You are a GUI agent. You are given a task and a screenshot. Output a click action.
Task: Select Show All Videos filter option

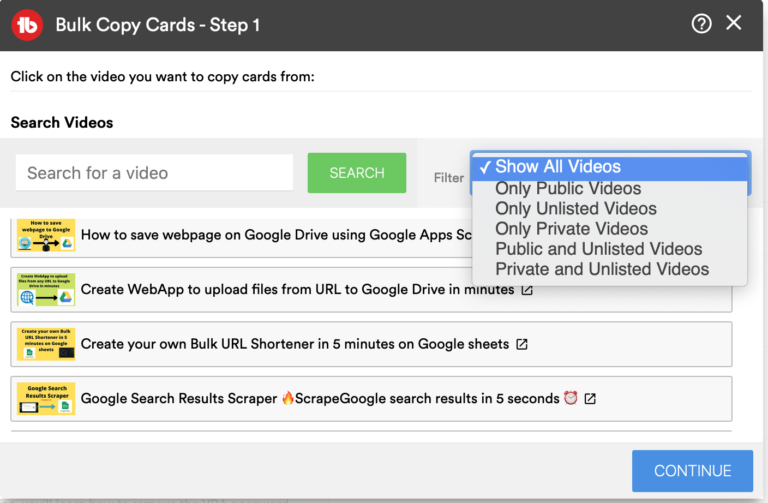pyautogui.click(x=610, y=167)
